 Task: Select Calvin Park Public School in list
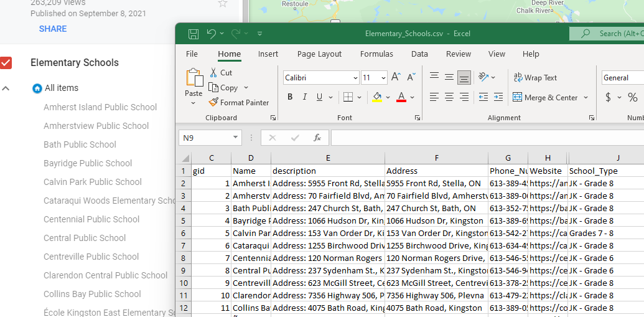(x=93, y=182)
